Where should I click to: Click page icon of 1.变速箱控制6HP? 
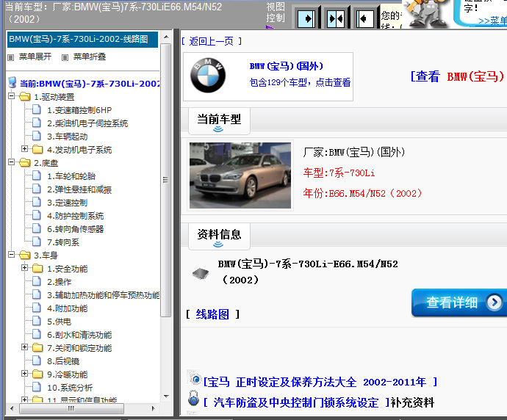tap(37, 109)
